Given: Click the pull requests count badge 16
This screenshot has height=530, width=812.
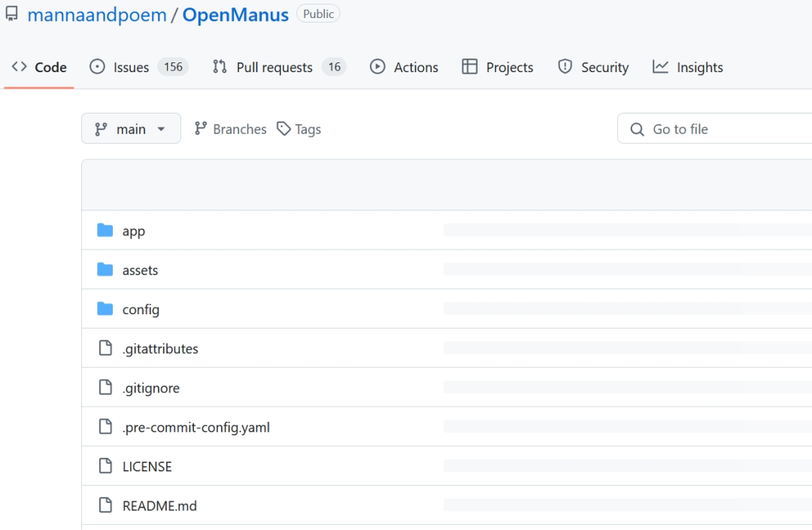Looking at the screenshot, I should (x=334, y=67).
